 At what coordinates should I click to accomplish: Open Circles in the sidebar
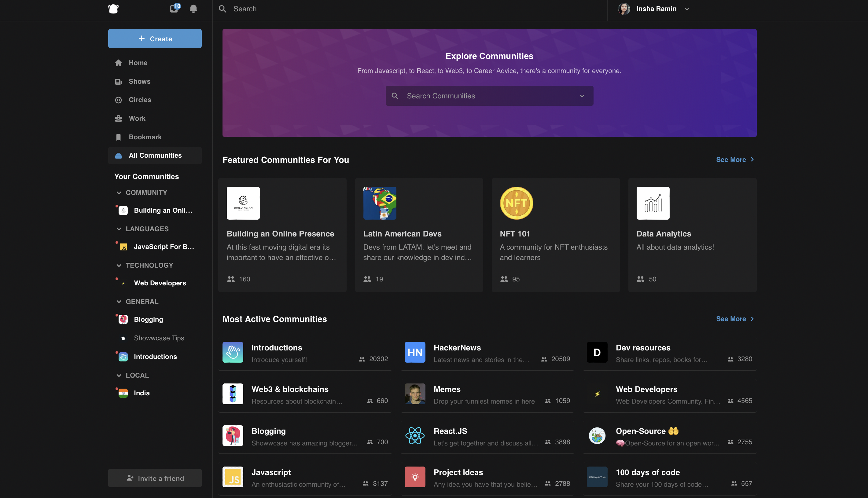[155, 100]
